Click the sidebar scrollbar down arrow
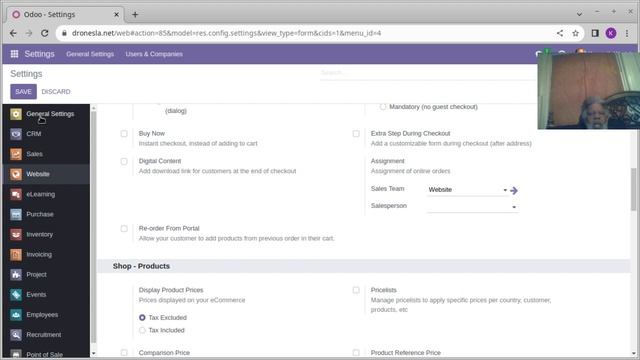Image resolution: width=640 pixels, height=360 pixels. (93, 353)
